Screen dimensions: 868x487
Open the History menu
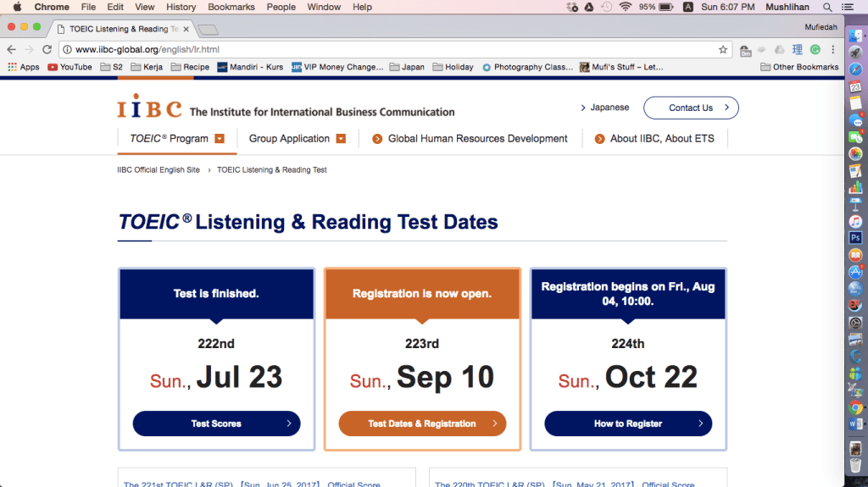point(181,7)
